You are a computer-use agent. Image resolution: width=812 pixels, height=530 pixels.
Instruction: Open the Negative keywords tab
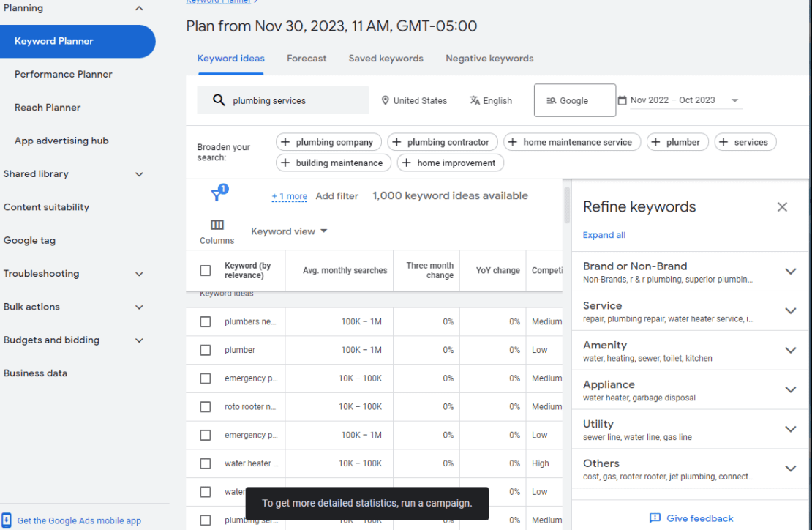(489, 59)
